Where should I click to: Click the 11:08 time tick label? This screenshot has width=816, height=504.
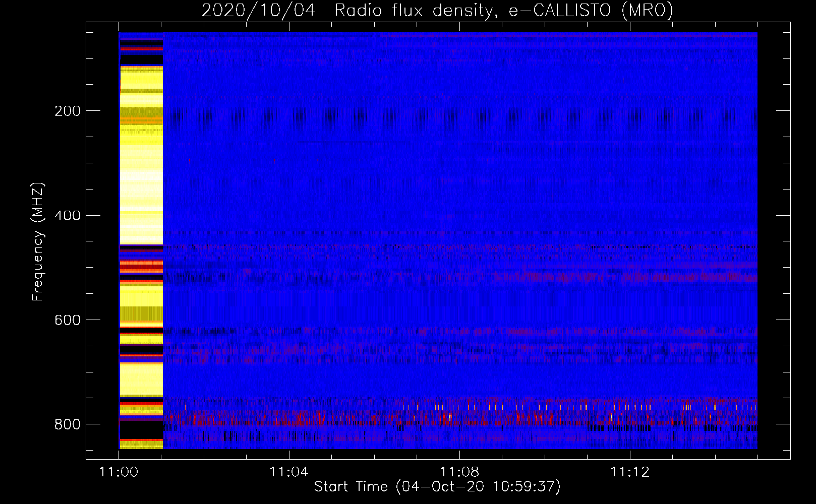[459, 472]
